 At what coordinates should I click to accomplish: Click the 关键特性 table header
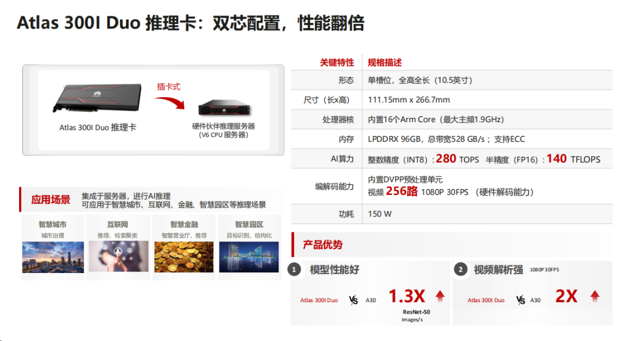[337, 63]
